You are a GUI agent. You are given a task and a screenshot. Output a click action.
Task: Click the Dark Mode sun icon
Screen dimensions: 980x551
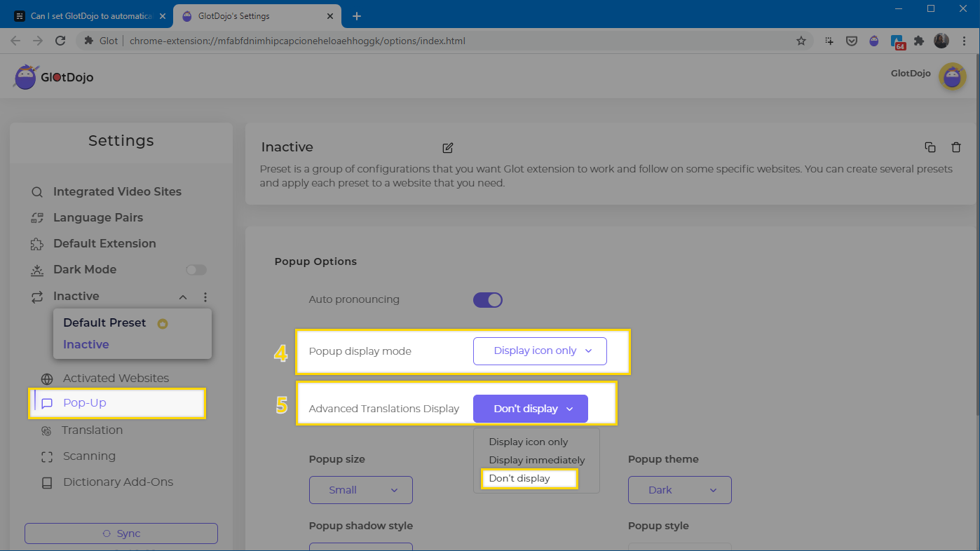click(x=37, y=270)
